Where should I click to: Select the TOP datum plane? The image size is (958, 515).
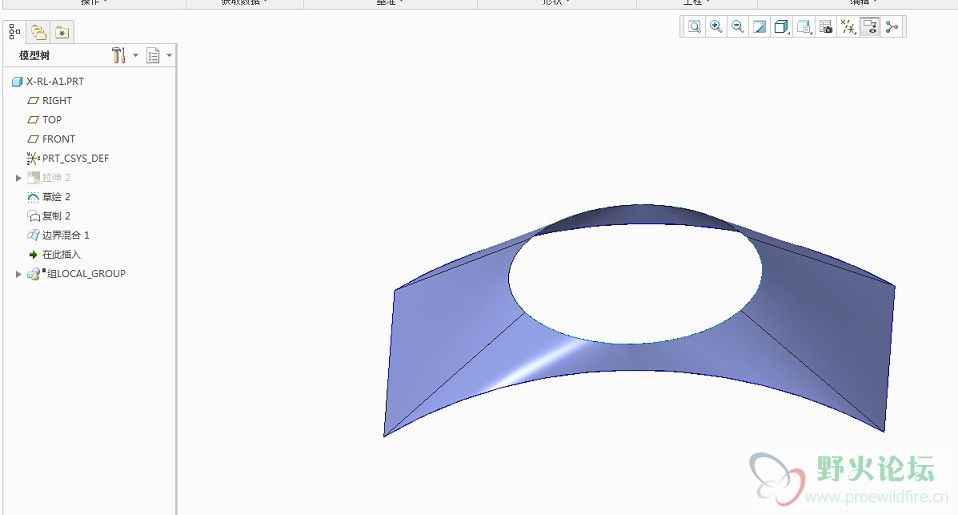coord(45,120)
